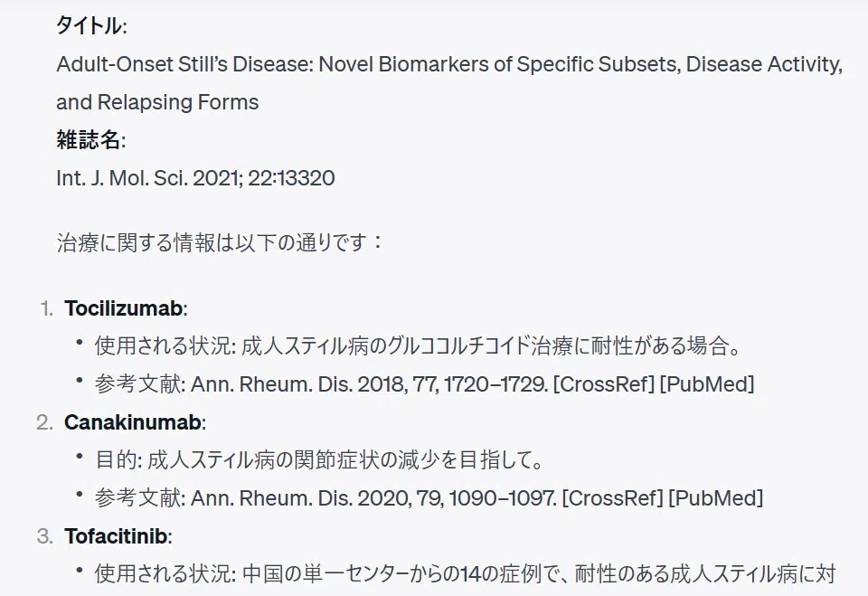
Task: Click the 雑誌名 label
Action: [90, 140]
